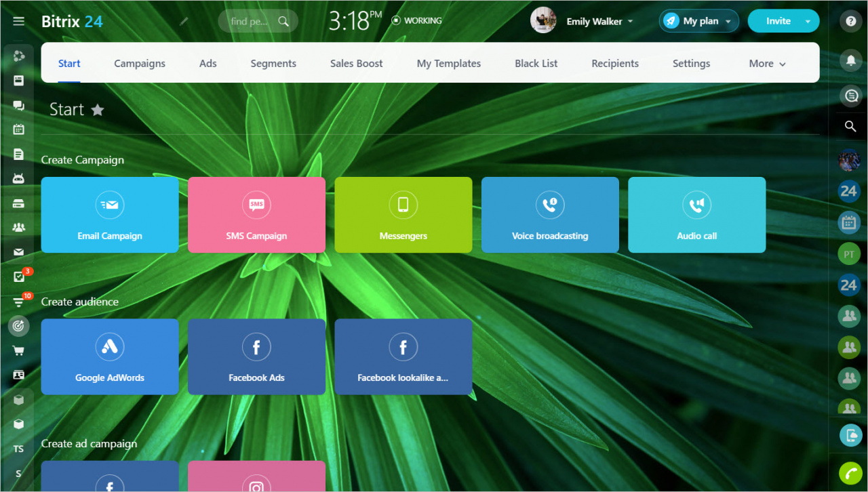This screenshot has height=492, width=868.
Task: Select the Facebook Ads audience tile
Action: click(x=256, y=356)
